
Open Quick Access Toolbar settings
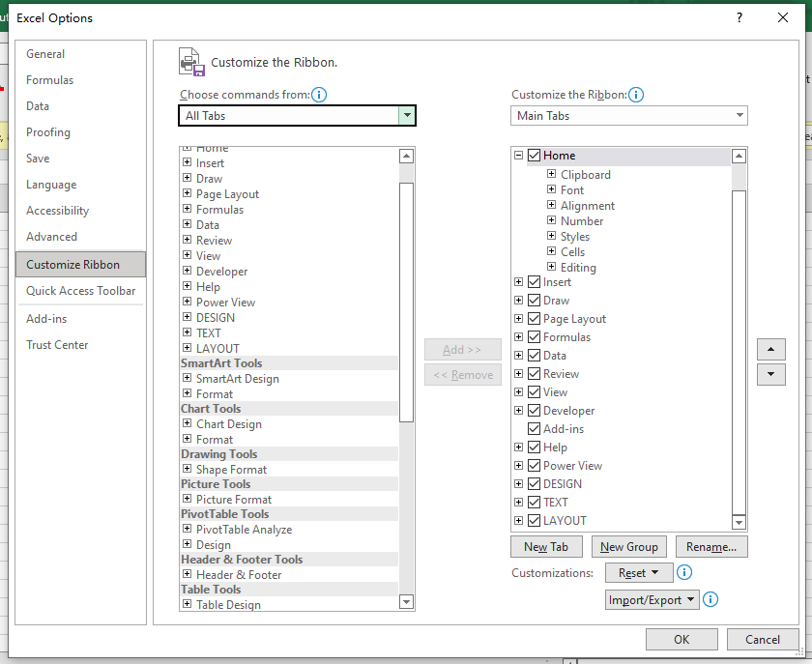coord(81,291)
